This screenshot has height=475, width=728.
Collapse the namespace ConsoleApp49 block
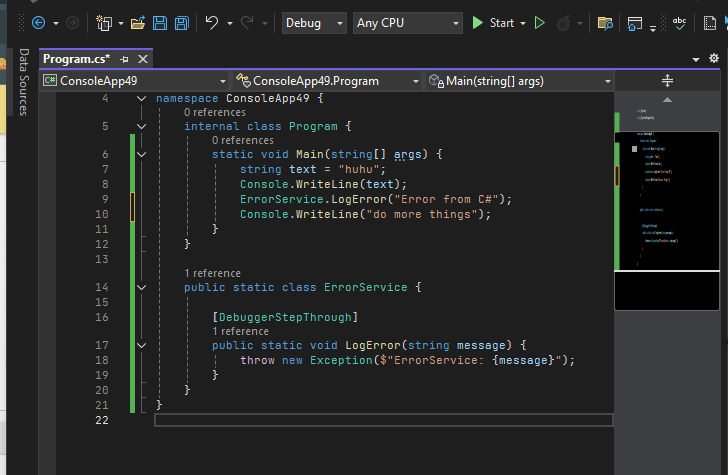coord(142,98)
